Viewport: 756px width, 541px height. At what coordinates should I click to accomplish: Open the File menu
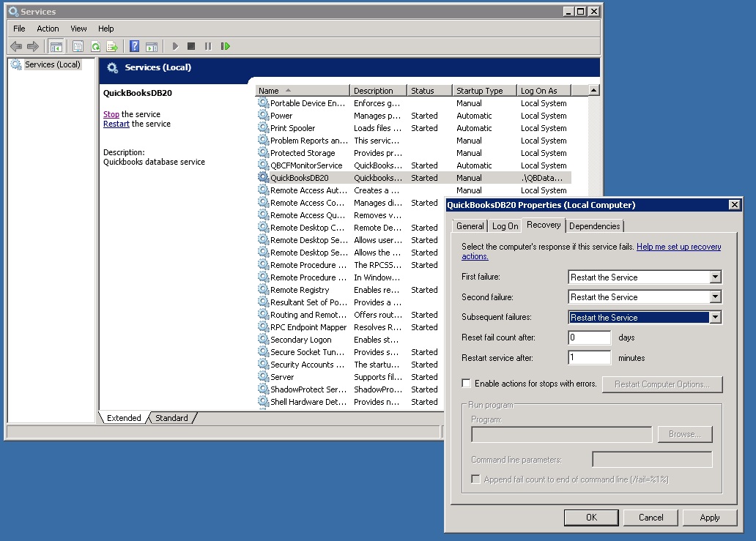pos(19,29)
